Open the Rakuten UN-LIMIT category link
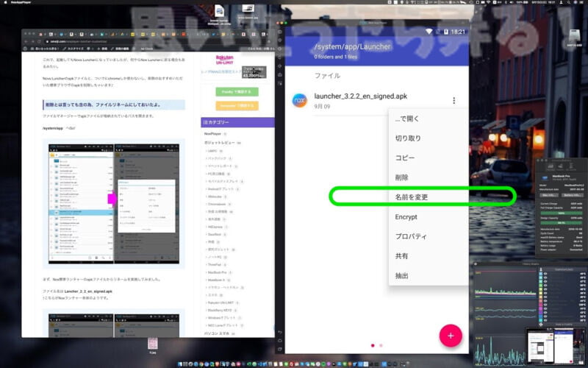Image resolution: width=588 pixels, height=368 pixels. [220, 302]
